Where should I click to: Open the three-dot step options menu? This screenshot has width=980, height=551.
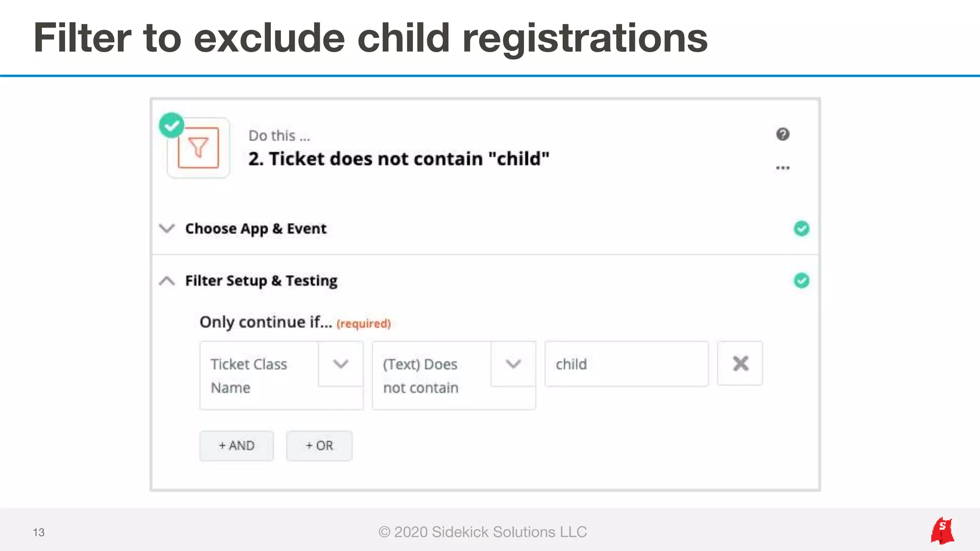783,168
